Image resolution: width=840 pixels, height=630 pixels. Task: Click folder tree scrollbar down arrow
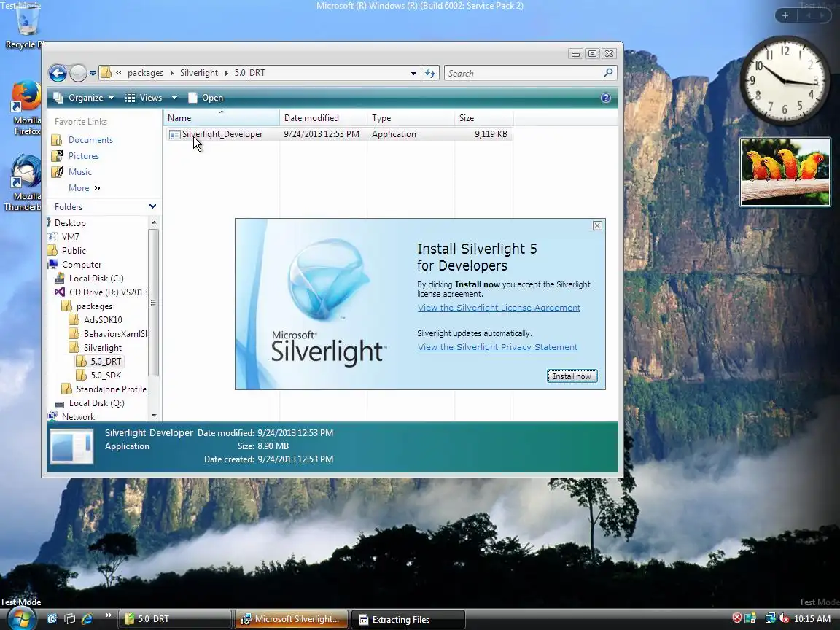click(x=154, y=416)
